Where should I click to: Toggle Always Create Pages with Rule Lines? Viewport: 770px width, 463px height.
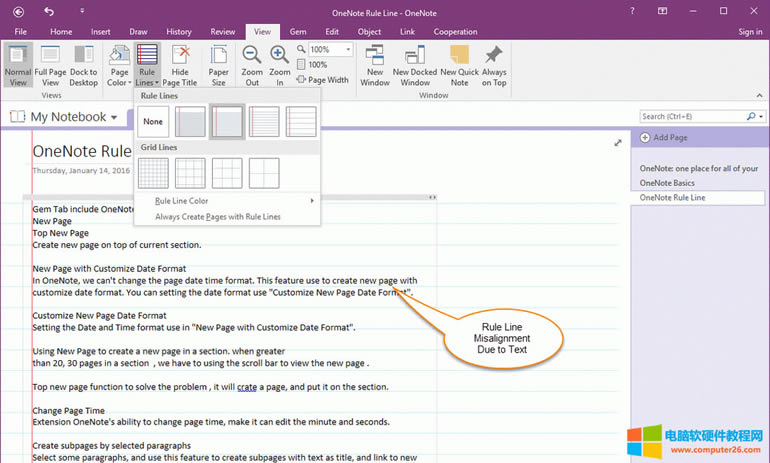pyautogui.click(x=217, y=216)
